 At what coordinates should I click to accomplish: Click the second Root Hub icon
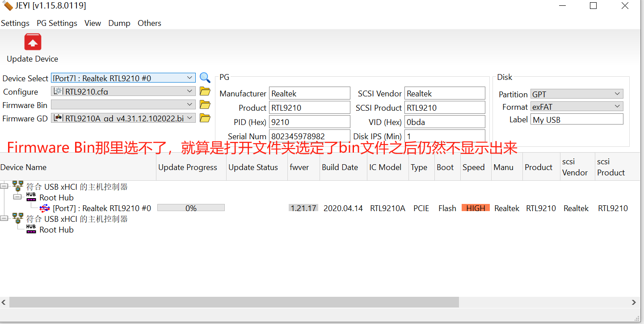pyautogui.click(x=31, y=229)
